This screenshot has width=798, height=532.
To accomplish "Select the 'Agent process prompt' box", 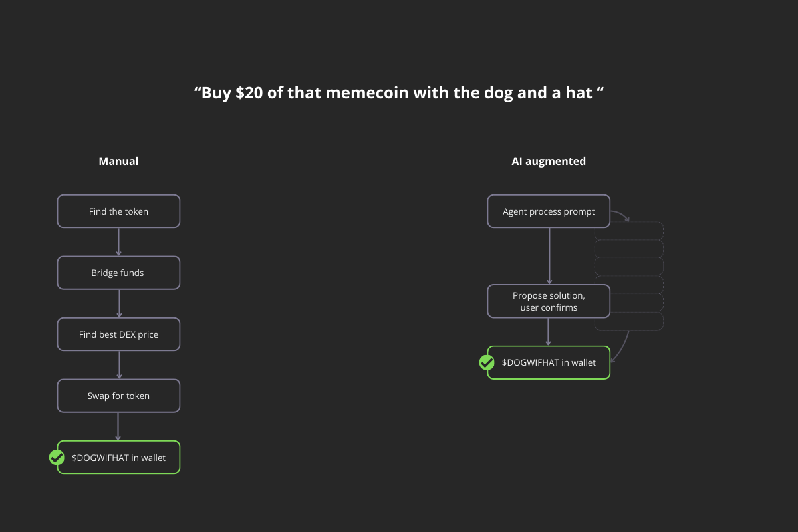I will tap(549, 211).
